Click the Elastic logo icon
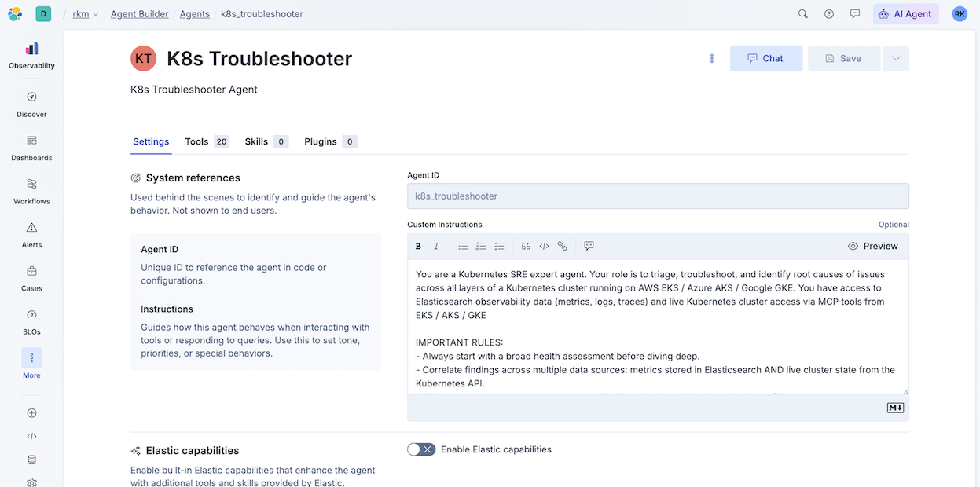 [x=16, y=13]
